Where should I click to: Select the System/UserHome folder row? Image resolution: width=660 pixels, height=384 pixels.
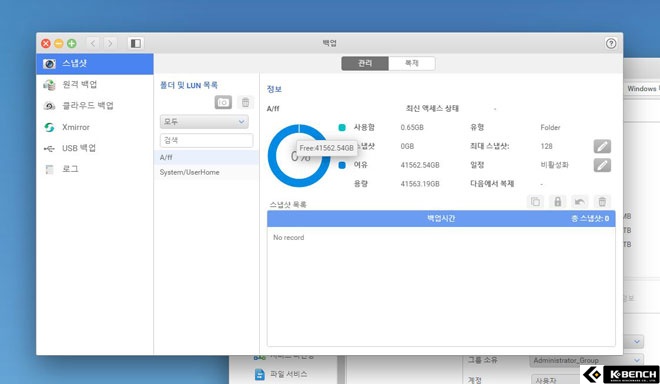tap(207, 172)
